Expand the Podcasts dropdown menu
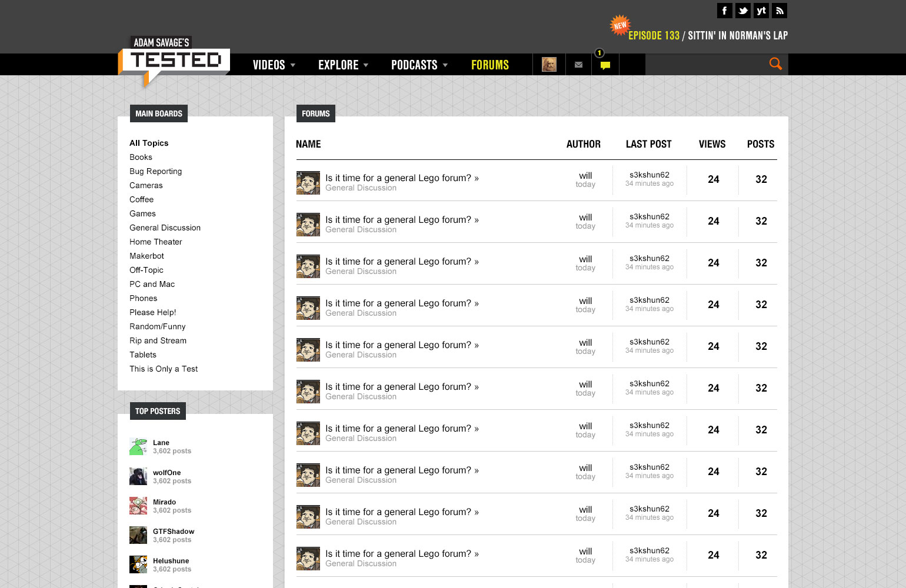This screenshot has width=906, height=588. tap(419, 65)
